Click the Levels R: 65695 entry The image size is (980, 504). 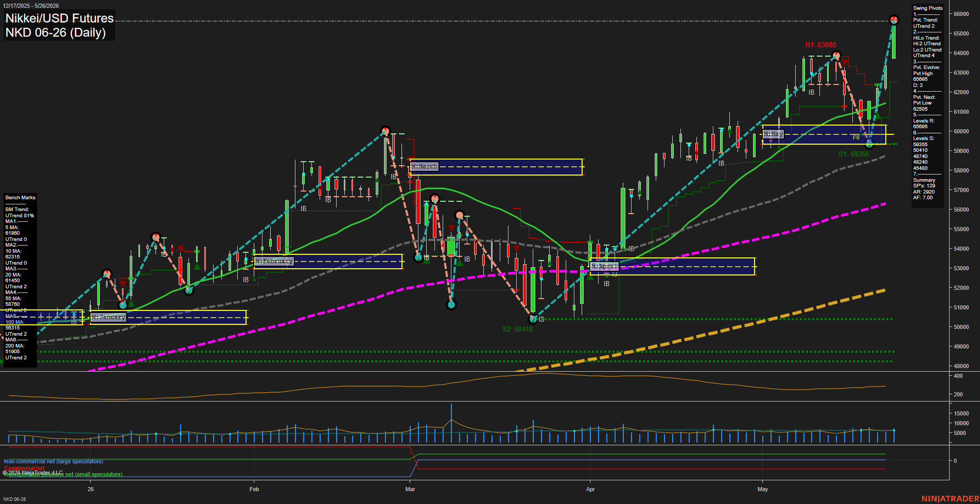[923, 124]
